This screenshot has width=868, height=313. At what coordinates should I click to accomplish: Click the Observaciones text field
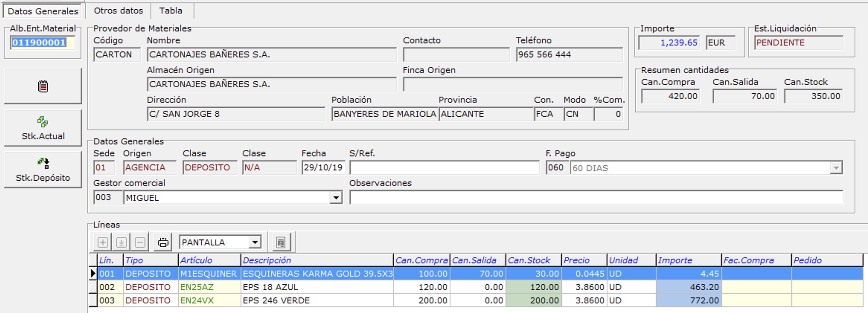596,197
